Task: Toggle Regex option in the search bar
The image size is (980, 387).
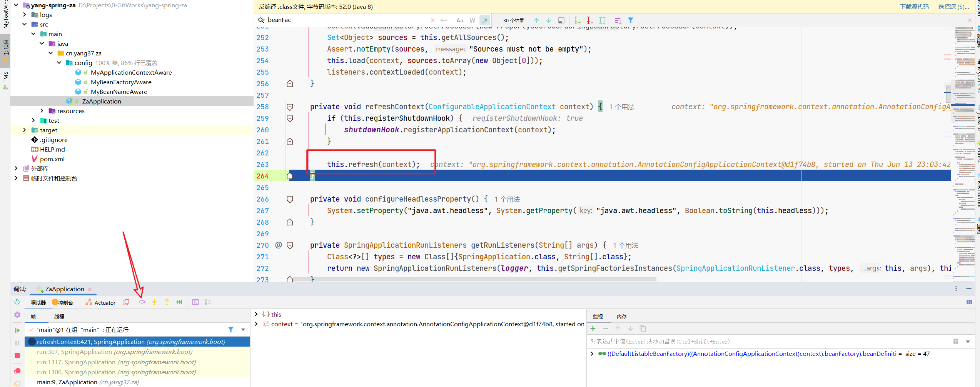Action: 485,20
